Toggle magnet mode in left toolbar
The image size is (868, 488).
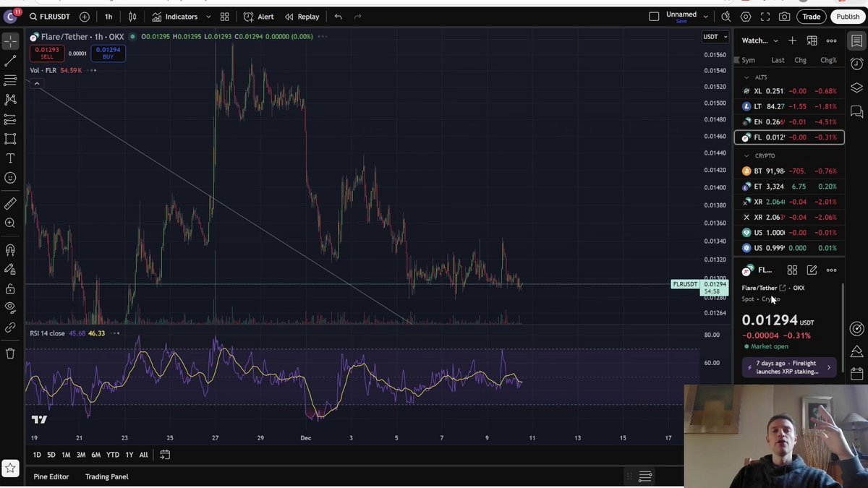[x=10, y=250]
